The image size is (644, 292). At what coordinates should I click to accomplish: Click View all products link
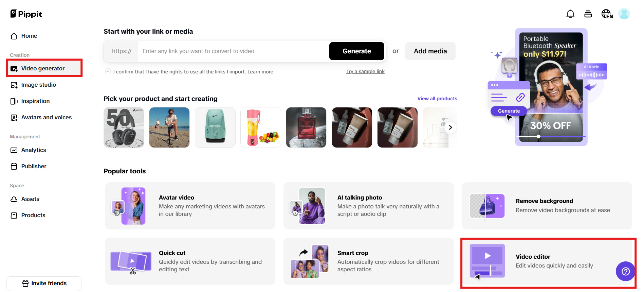[x=437, y=99]
